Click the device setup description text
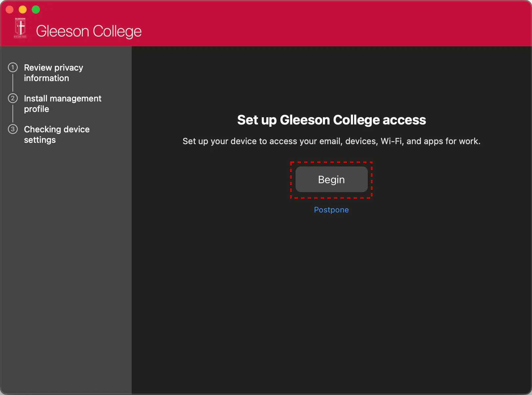The image size is (532, 395). pyautogui.click(x=331, y=141)
